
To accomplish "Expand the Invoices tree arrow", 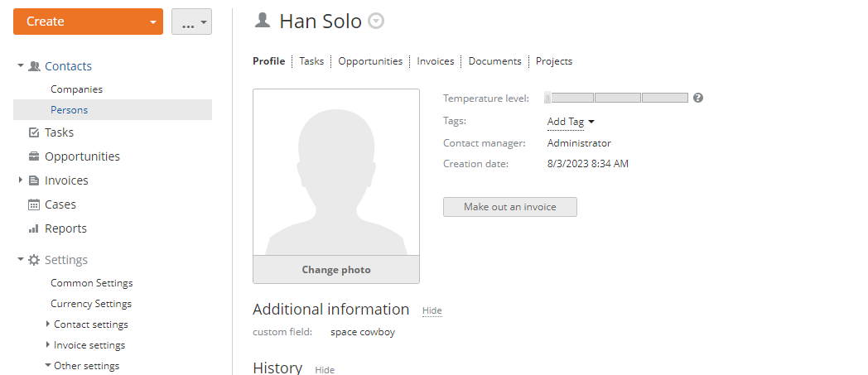I will click(x=21, y=180).
